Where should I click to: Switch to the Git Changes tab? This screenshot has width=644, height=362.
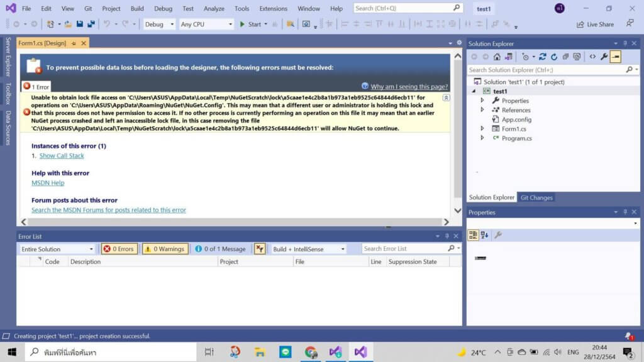point(536,197)
